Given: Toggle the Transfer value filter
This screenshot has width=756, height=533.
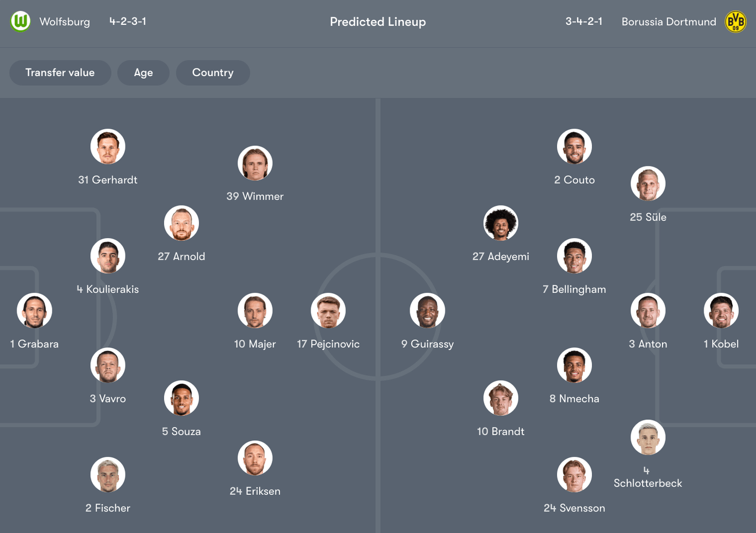Looking at the screenshot, I should point(60,73).
